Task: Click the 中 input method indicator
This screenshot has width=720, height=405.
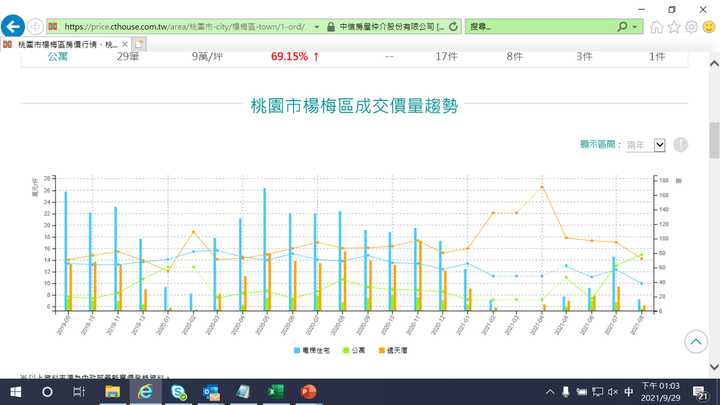Action: point(629,392)
